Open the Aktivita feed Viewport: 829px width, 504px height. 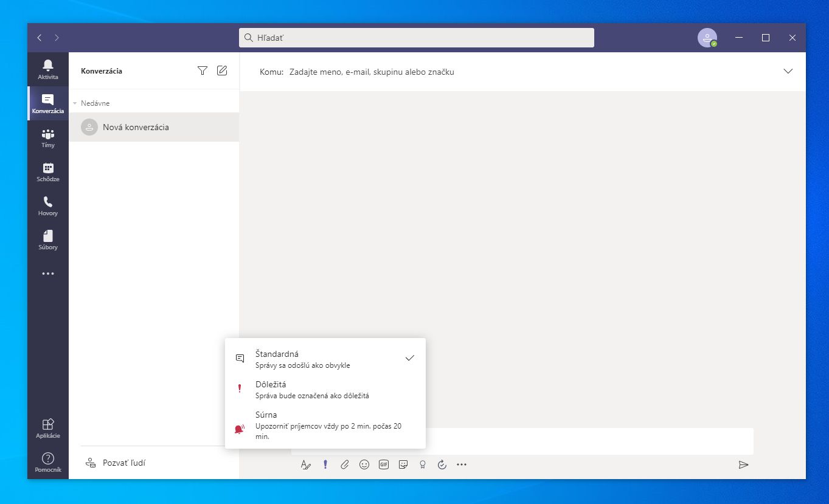tap(48, 69)
